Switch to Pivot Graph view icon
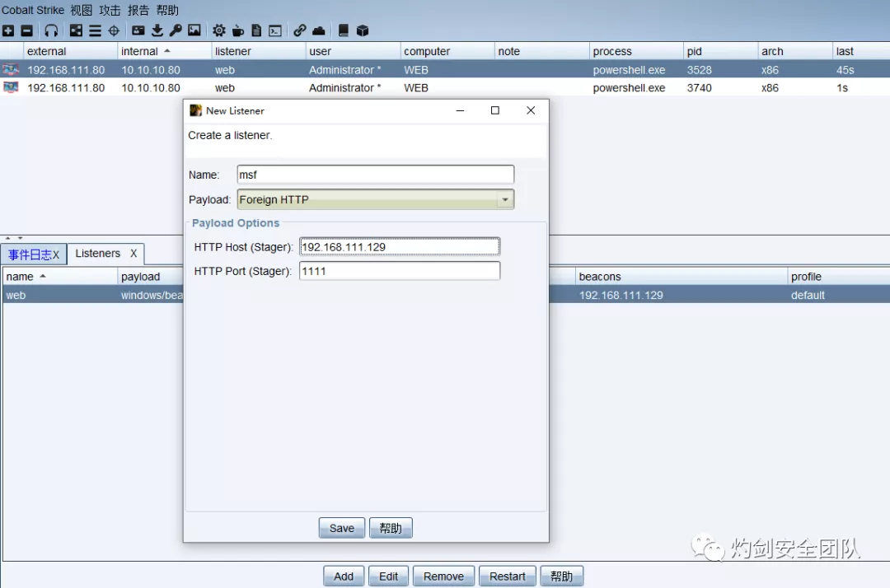This screenshot has width=890, height=588. pos(76,30)
